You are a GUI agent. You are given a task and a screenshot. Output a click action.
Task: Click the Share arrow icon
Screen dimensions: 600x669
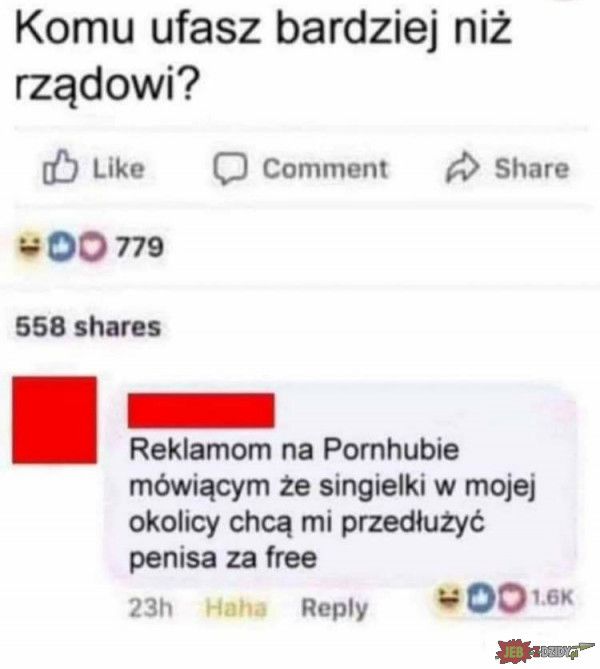(x=463, y=168)
